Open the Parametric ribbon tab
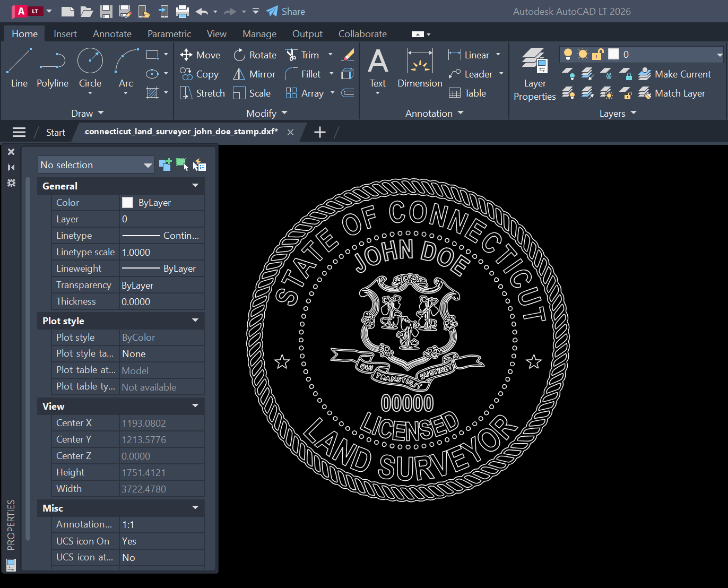728x588 pixels. coord(169,34)
